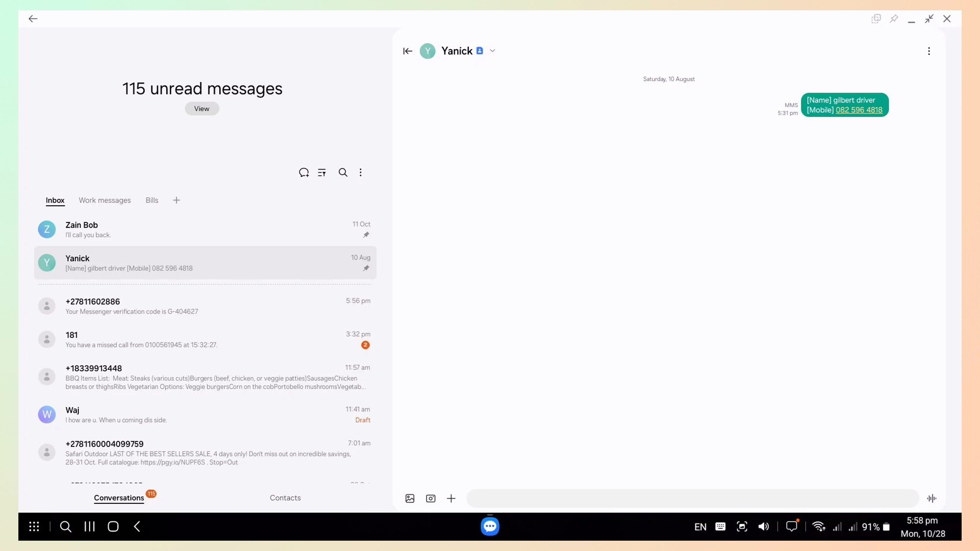Click the voice/audio recording icon
The image size is (980, 551).
click(x=931, y=499)
